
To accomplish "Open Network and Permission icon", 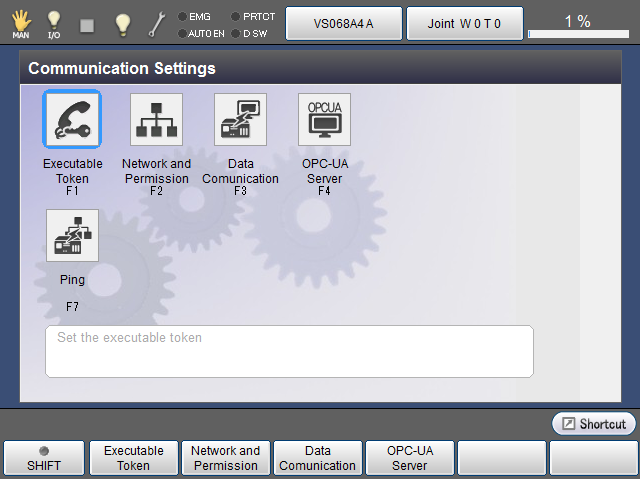I will pyautogui.click(x=156, y=120).
